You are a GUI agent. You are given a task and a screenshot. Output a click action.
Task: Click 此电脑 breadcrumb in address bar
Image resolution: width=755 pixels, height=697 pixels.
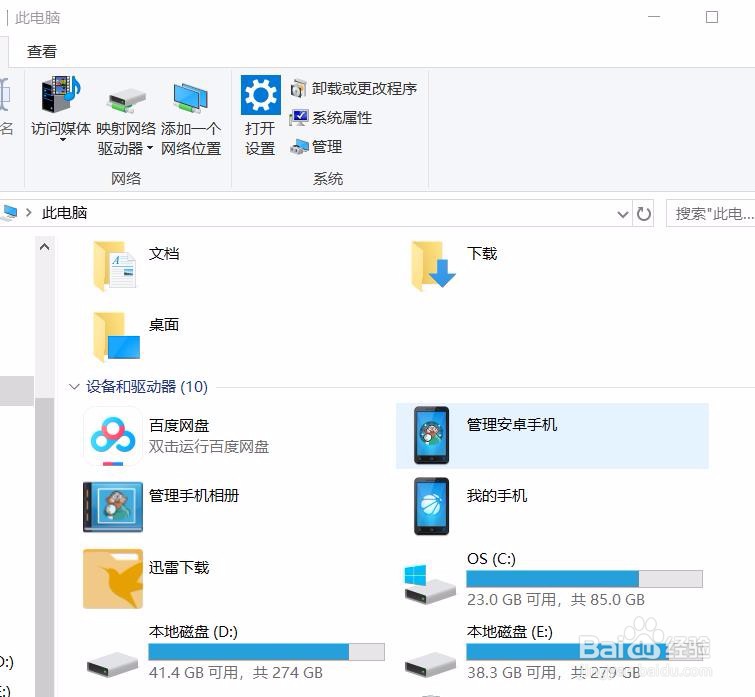pos(65,213)
